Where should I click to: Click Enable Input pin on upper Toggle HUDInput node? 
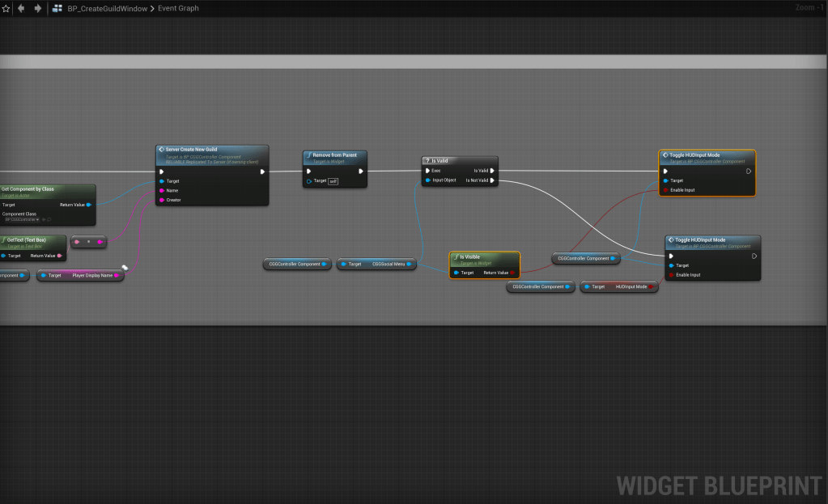point(666,190)
